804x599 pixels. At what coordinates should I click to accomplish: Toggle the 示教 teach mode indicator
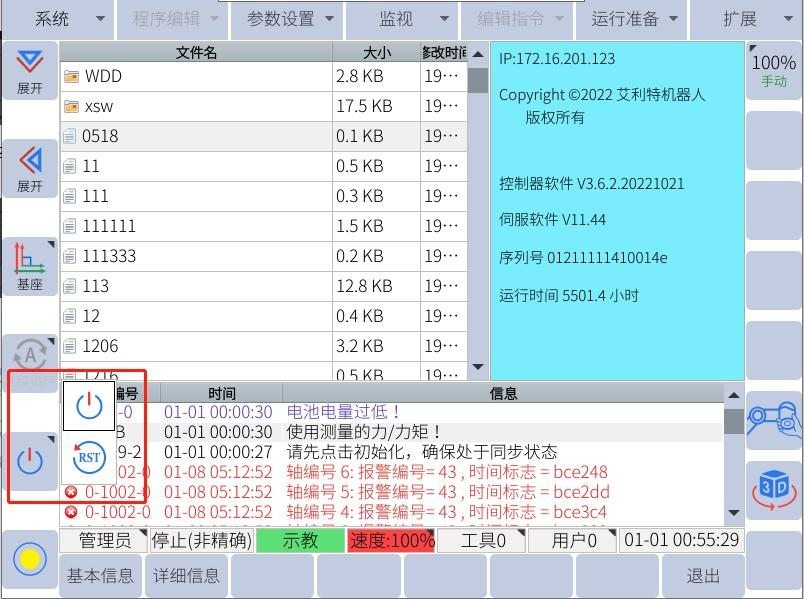click(x=300, y=541)
